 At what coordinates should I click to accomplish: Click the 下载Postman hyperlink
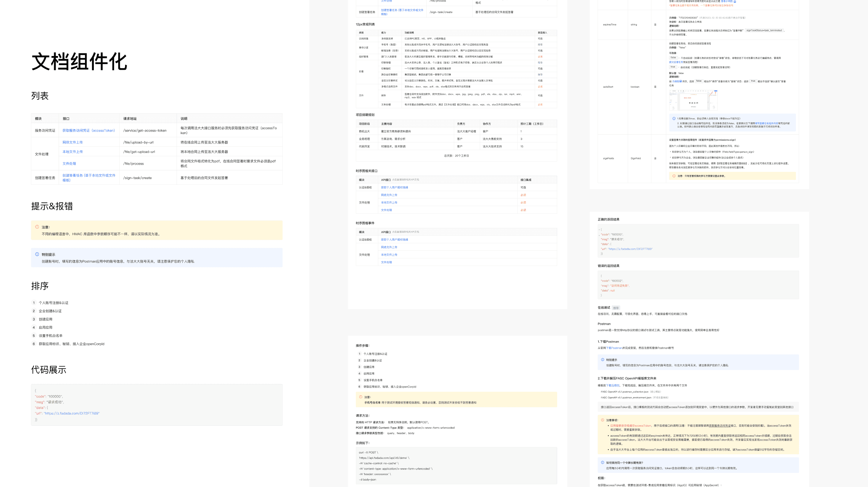click(x=614, y=348)
